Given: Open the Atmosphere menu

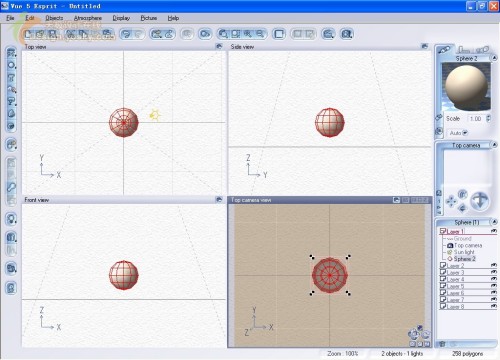Looking at the screenshot, I should pyautogui.click(x=88, y=18).
